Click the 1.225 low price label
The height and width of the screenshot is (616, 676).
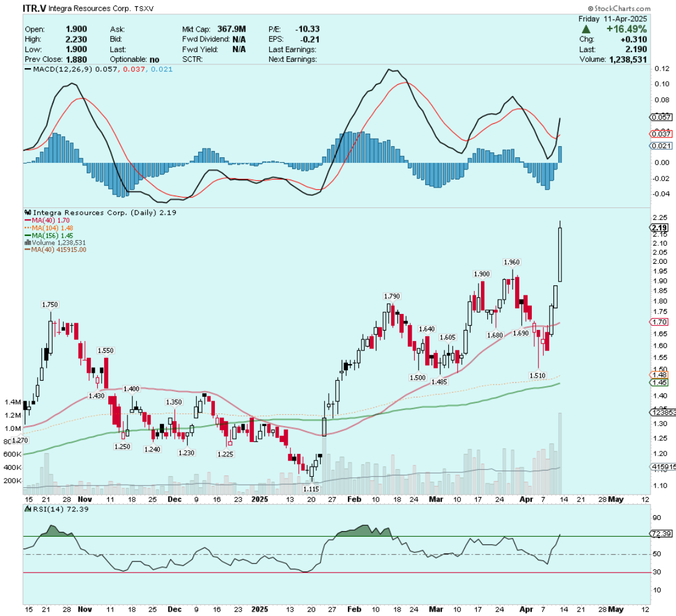(225, 454)
